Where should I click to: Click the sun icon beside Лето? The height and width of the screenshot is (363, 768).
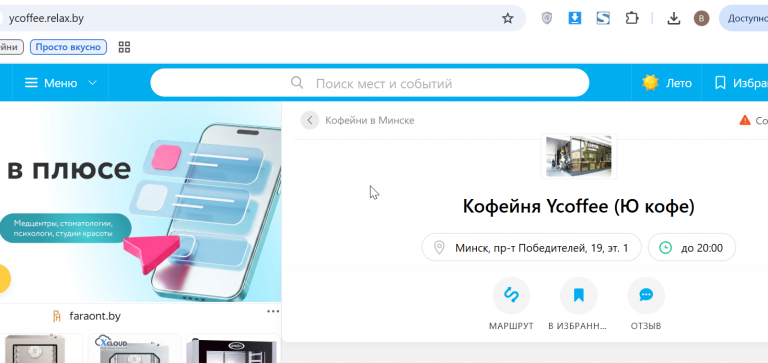[x=650, y=83]
